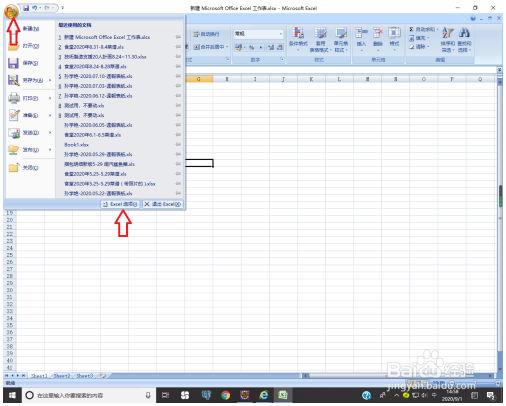Click Undo icon in Quick Access Toolbar
Image resolution: width=506 pixels, height=406 pixels.
pos(35,7)
